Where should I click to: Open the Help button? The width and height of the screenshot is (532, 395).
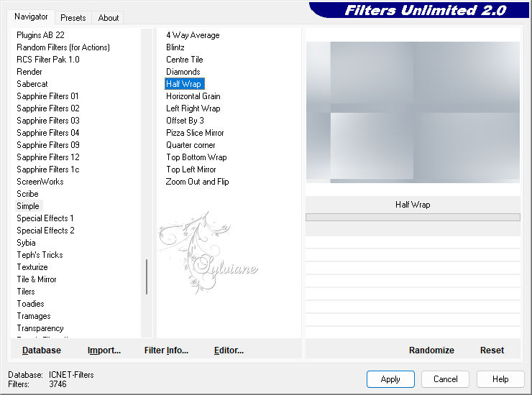tap(500, 379)
